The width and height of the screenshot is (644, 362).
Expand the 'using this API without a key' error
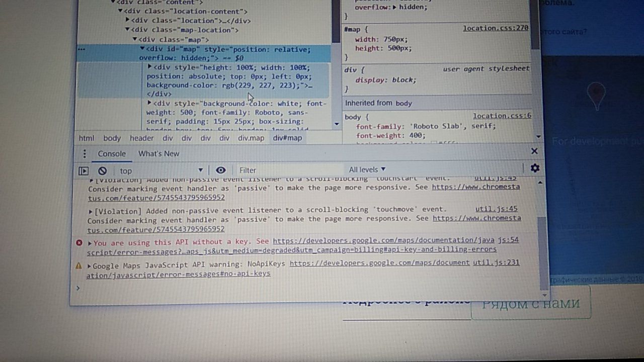(x=90, y=242)
